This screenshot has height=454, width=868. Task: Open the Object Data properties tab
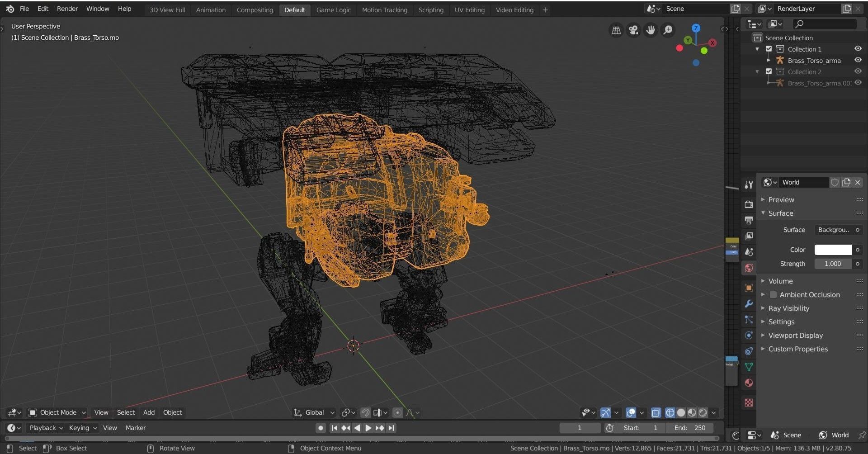[x=749, y=367]
